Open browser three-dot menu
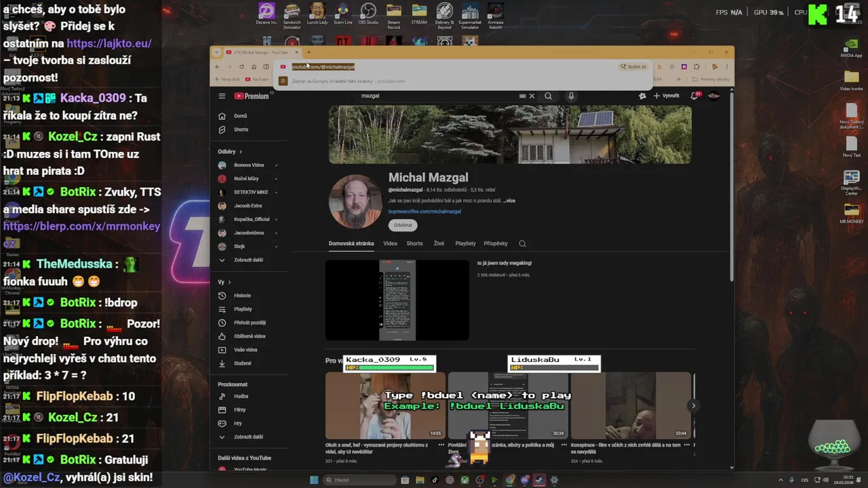The height and width of the screenshot is (488, 868). (x=726, y=67)
